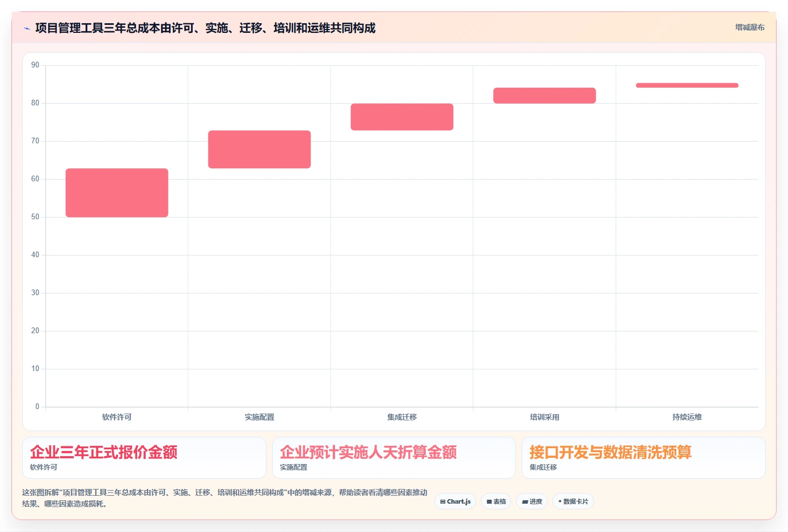
Task: Click the 进度 tag chip
Action: click(x=532, y=501)
